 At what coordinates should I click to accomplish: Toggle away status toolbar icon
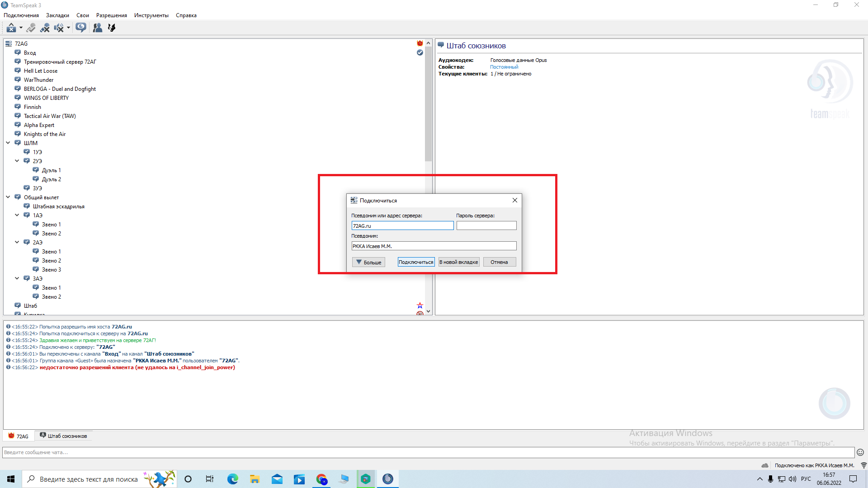[11, 28]
